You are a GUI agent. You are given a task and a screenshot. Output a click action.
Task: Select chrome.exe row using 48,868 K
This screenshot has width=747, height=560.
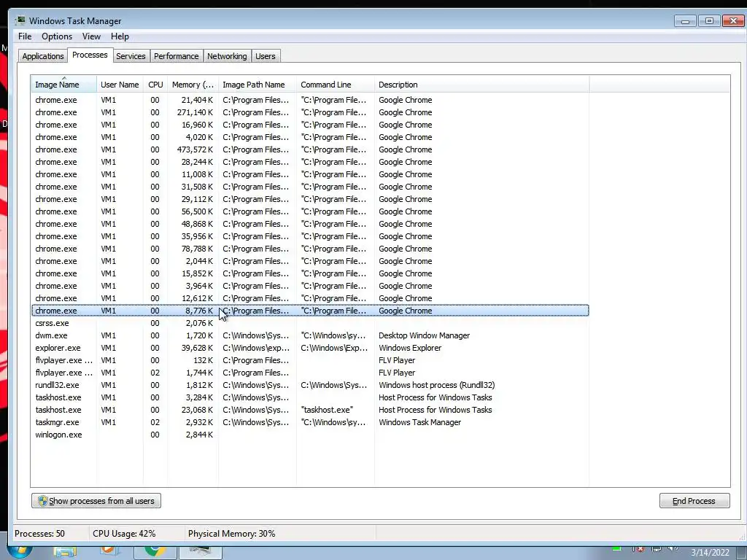(x=310, y=224)
